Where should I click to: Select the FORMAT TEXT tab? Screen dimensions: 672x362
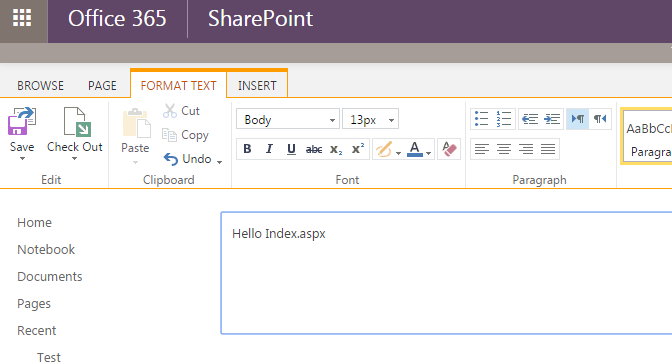point(178,86)
